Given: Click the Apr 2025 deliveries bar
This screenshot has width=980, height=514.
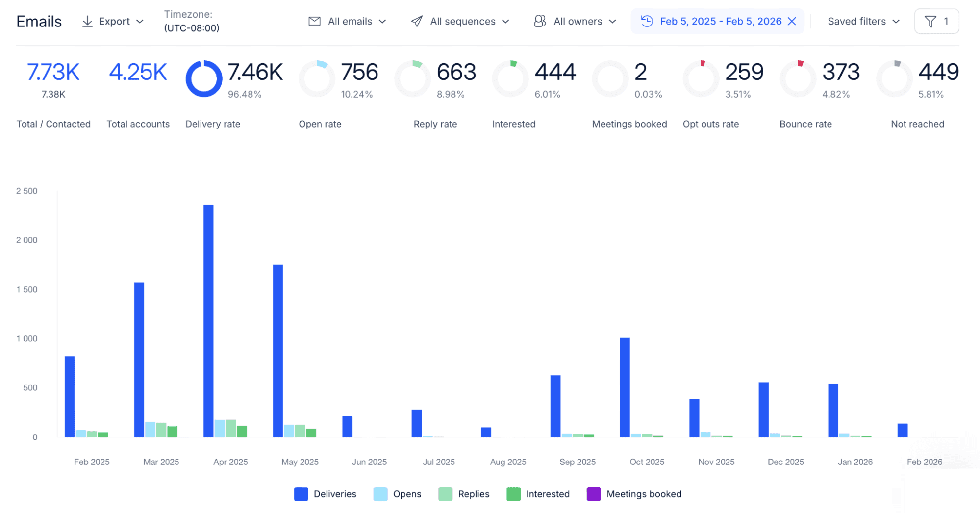Looking at the screenshot, I should [x=208, y=321].
